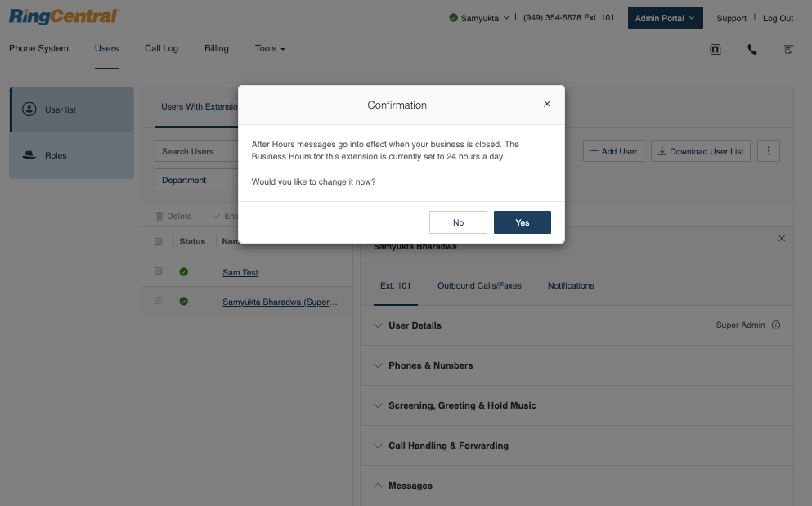Open the RingCentral app launcher icon
Image resolution: width=812 pixels, height=506 pixels.
click(716, 49)
